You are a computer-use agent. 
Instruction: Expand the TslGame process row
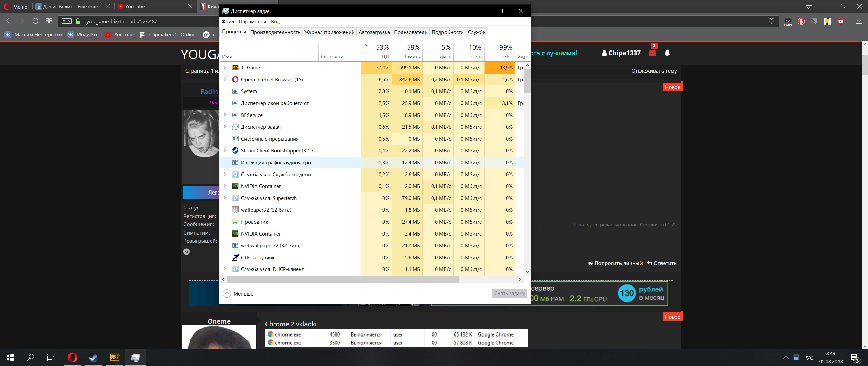[225, 67]
